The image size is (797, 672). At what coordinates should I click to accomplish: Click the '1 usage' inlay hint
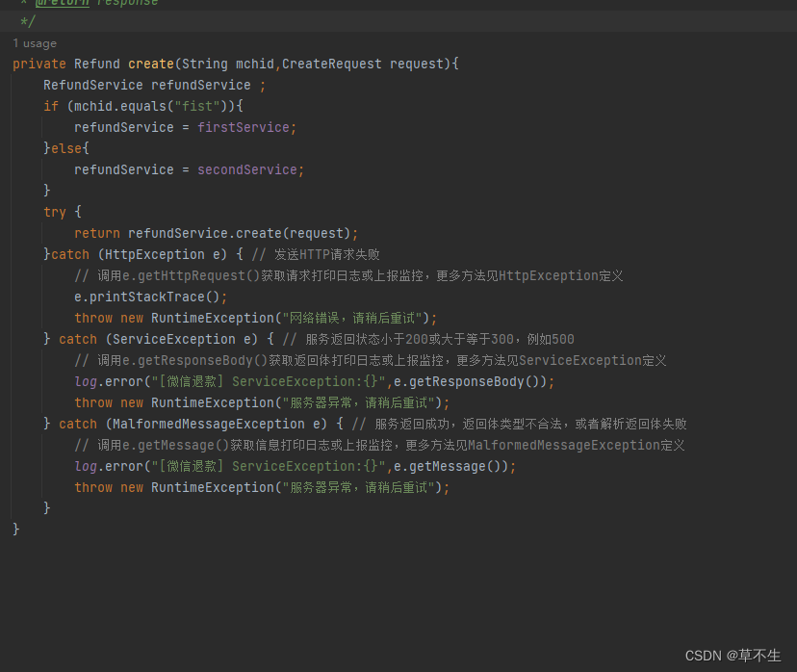pyautogui.click(x=35, y=42)
